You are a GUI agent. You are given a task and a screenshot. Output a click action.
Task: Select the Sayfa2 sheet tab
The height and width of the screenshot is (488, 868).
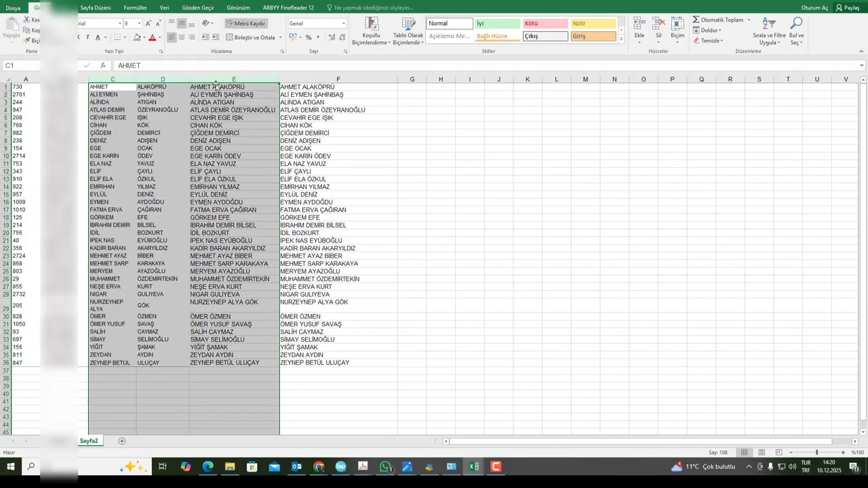(x=89, y=441)
